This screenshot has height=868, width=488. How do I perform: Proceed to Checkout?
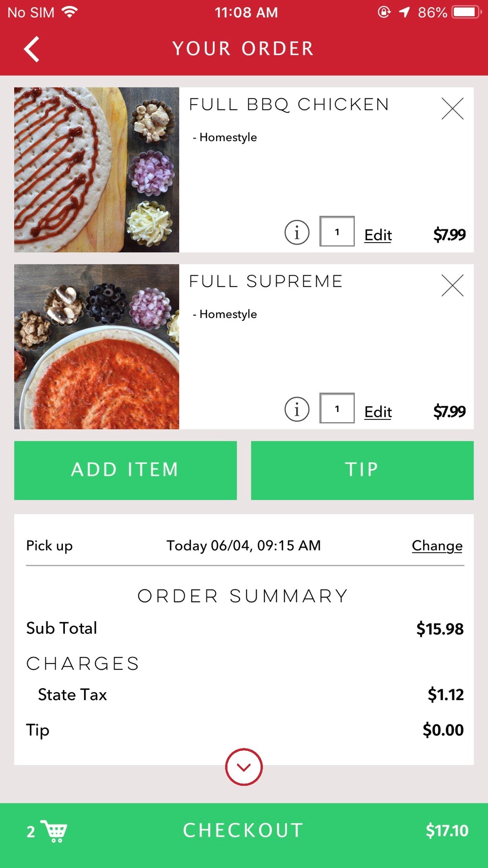pos(244,830)
